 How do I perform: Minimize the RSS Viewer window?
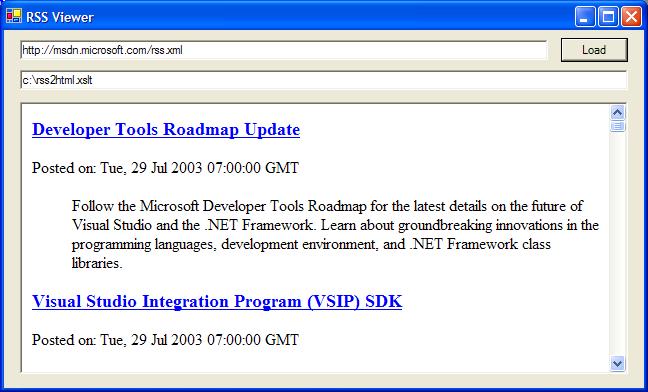584,17
